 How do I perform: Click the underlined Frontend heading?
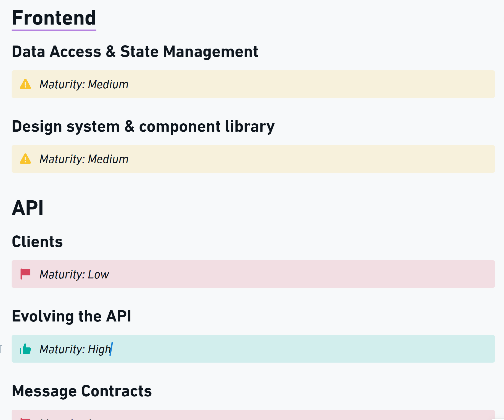[54, 18]
